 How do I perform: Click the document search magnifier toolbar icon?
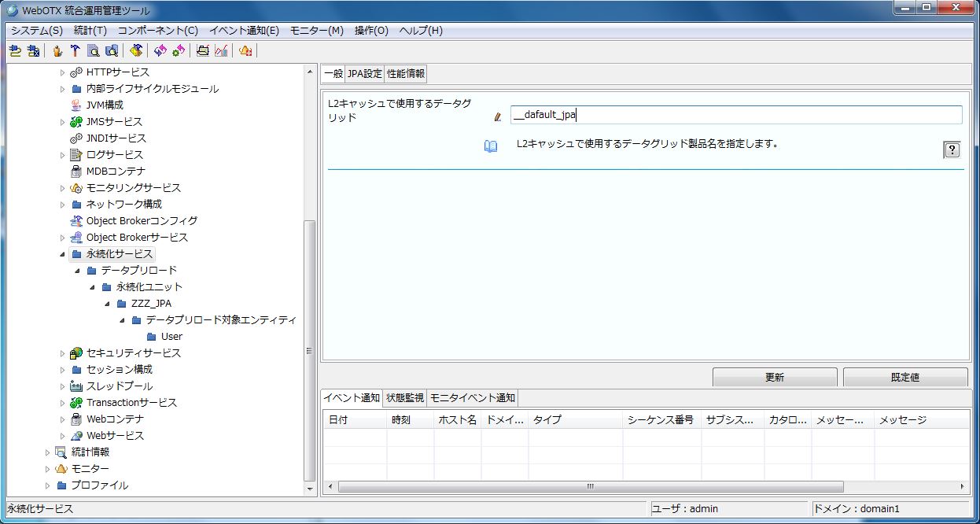tap(94, 51)
